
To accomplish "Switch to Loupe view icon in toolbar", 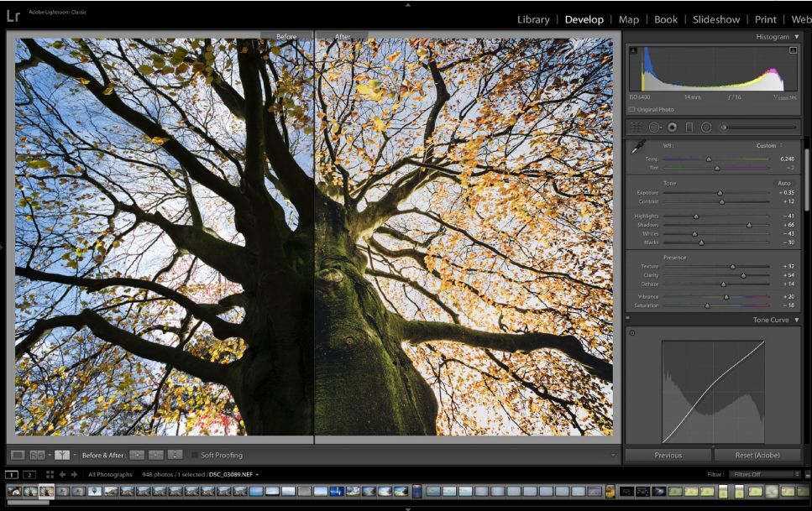I will click(18, 455).
